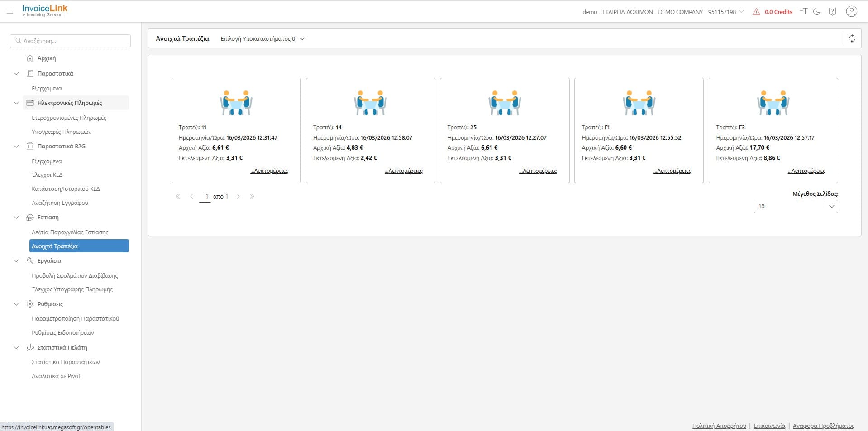Open Δελτία Παραγγελίας Εστίασης menu item
Viewport: 868px width, 431px height.
pyautogui.click(x=70, y=232)
